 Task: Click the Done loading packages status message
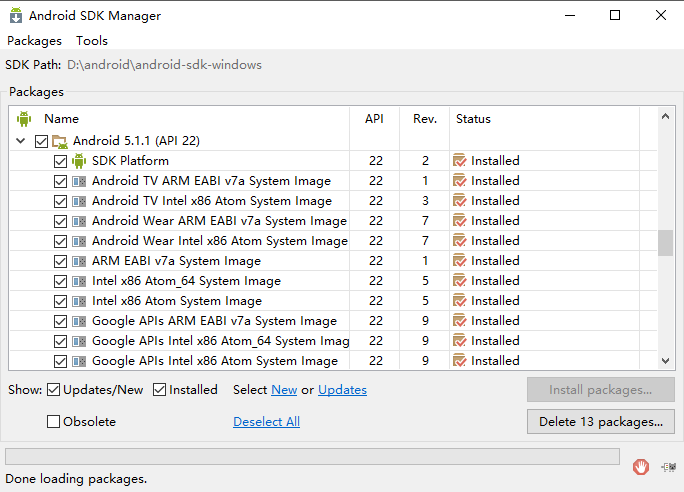(76, 479)
